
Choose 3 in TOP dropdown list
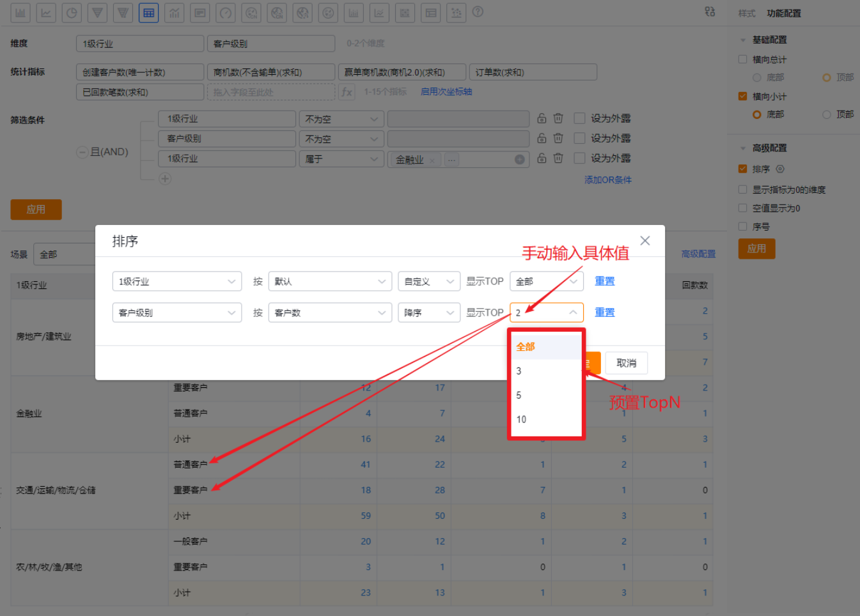click(x=547, y=371)
